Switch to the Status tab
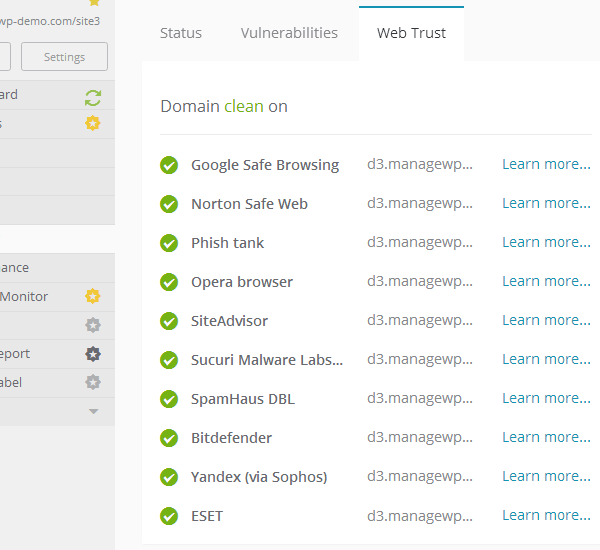The image size is (600, 550). pos(181,33)
